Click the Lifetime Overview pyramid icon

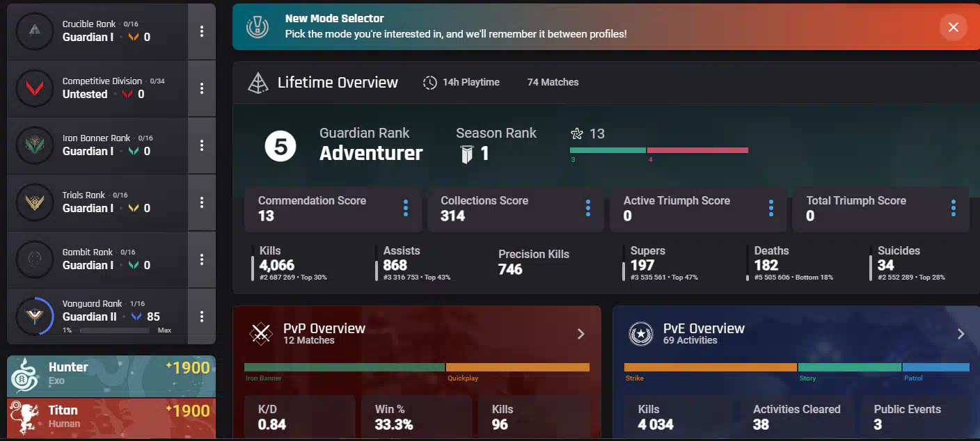click(258, 83)
